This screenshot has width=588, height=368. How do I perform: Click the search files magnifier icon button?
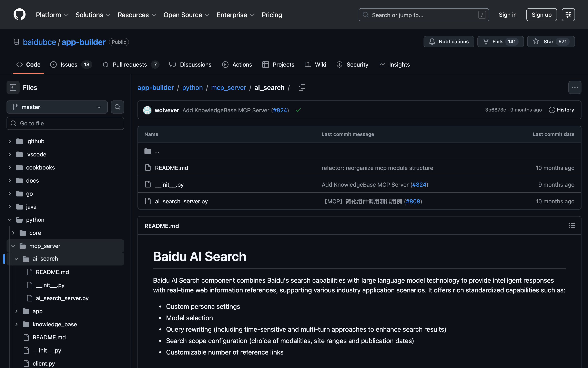(118, 107)
